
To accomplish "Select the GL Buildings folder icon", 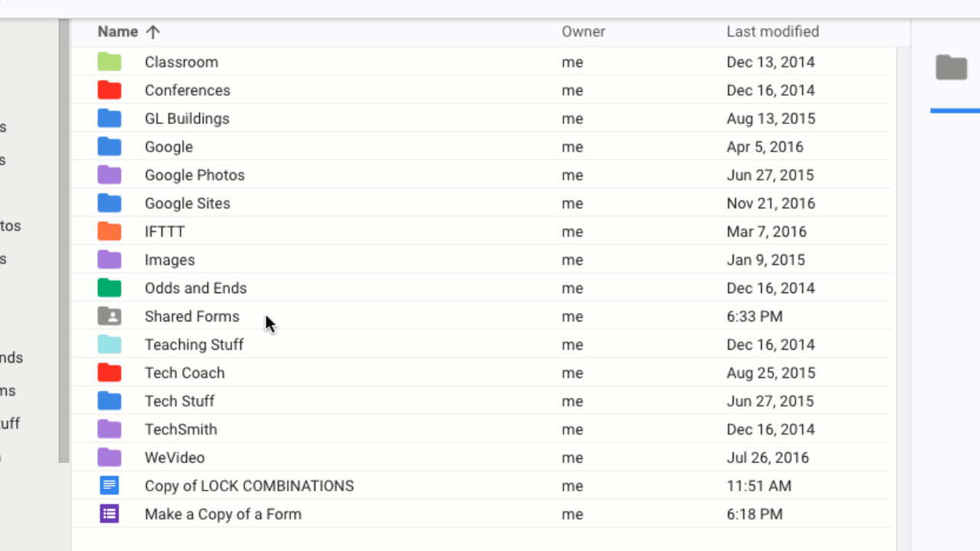I will click(x=109, y=119).
